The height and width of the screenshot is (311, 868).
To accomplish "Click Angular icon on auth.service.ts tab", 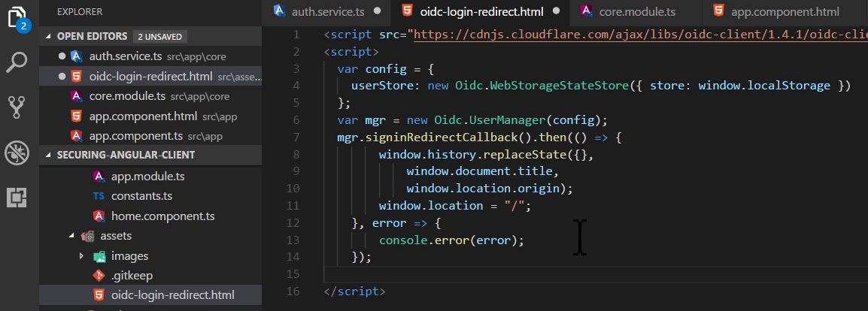I will click(x=280, y=11).
